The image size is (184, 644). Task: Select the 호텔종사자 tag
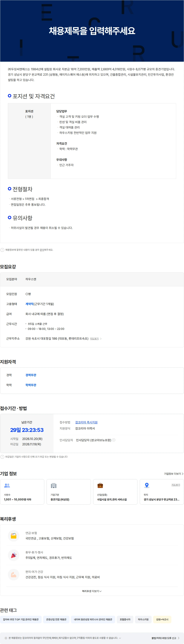(125, 619)
